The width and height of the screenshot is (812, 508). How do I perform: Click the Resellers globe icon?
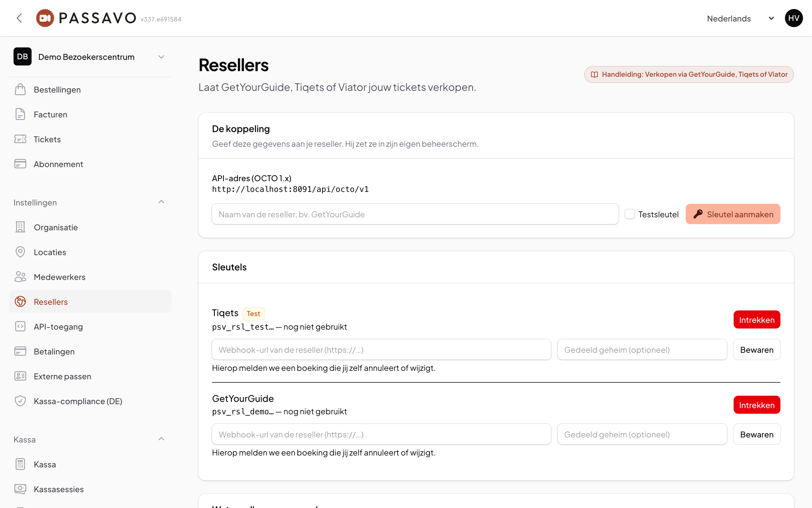tap(20, 302)
